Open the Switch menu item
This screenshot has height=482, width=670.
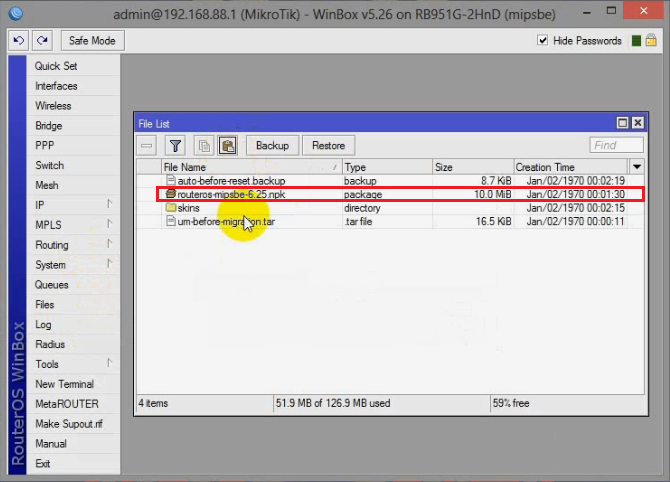73,165
